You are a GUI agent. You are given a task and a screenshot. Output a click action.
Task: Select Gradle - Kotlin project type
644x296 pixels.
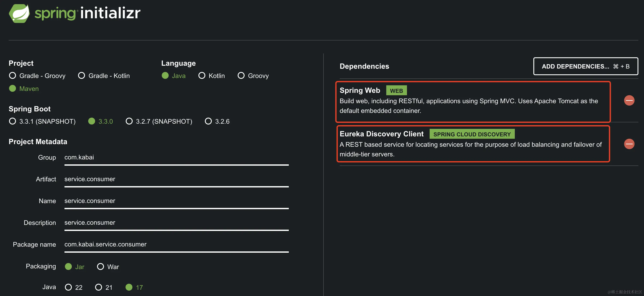click(82, 75)
